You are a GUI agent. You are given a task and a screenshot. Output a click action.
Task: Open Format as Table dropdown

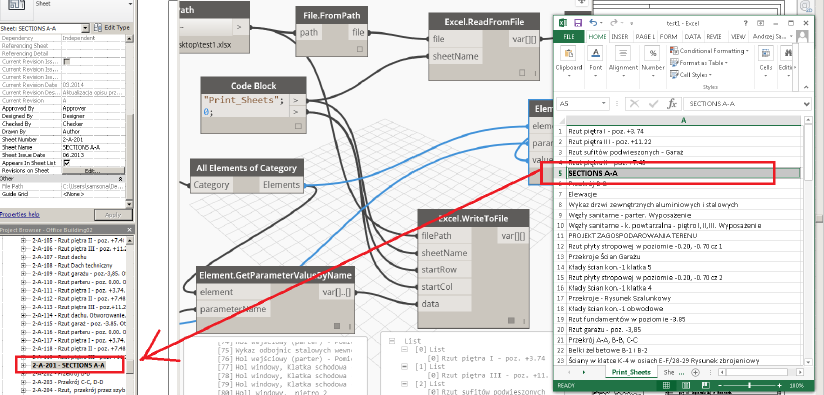tap(698, 63)
